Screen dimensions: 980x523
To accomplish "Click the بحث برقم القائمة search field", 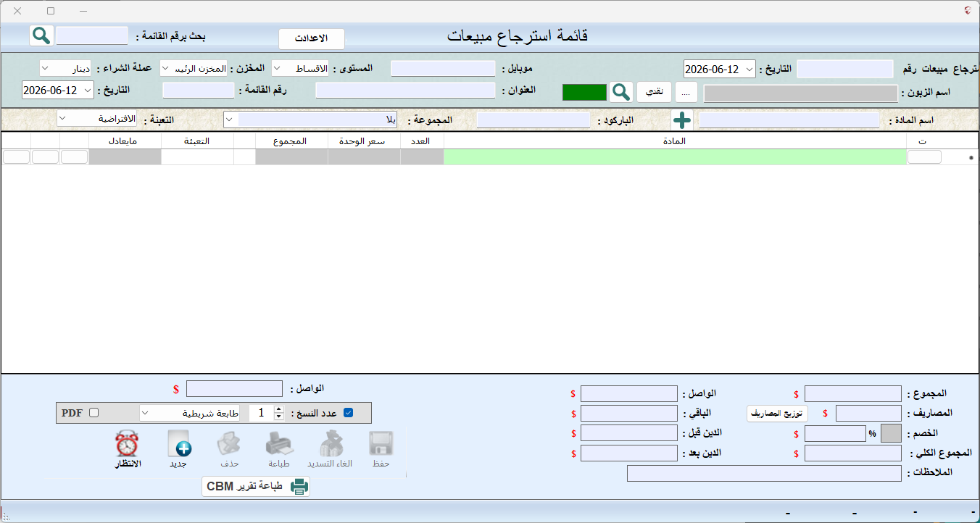I will 92,35.
